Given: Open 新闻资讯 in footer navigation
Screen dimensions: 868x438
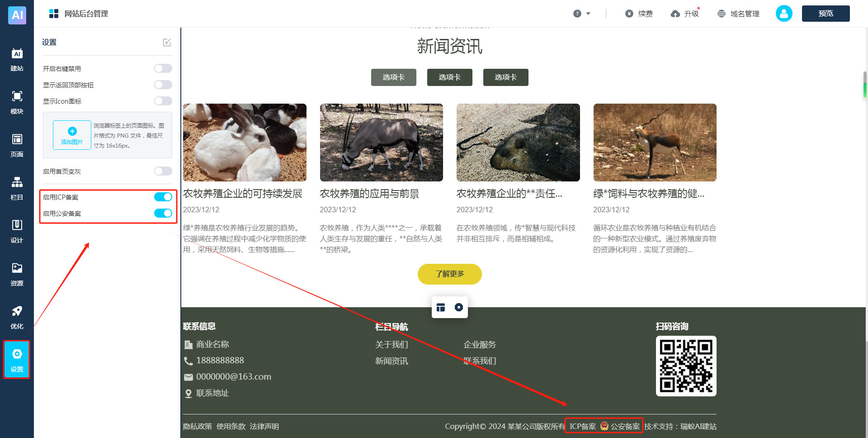Looking at the screenshot, I should click(x=392, y=361).
